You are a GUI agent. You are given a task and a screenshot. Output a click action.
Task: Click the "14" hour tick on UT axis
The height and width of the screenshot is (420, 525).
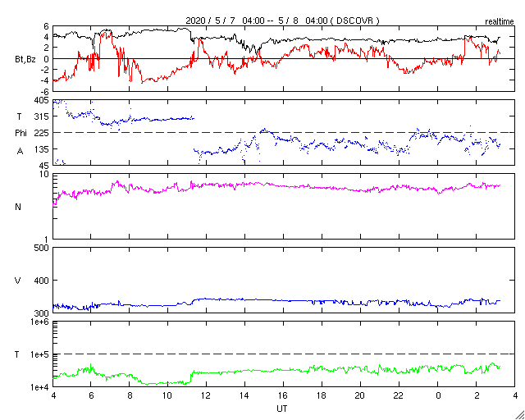tap(244, 396)
